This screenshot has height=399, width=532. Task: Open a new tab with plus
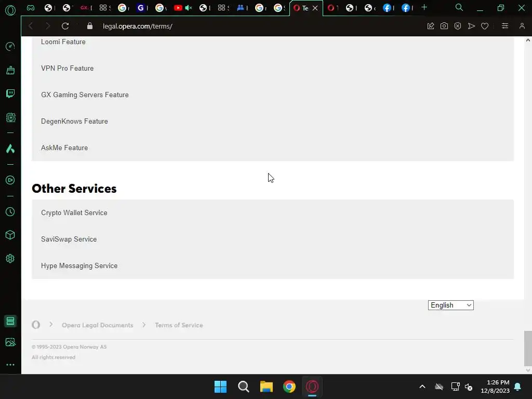click(424, 7)
